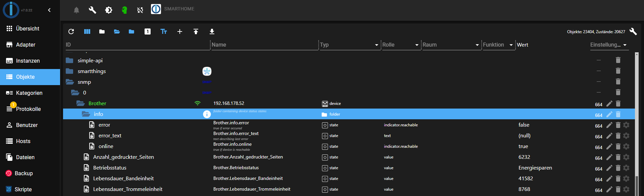The width and height of the screenshot is (644, 196).
Task: Upload objects from JSON file icon
Action: pos(196,31)
